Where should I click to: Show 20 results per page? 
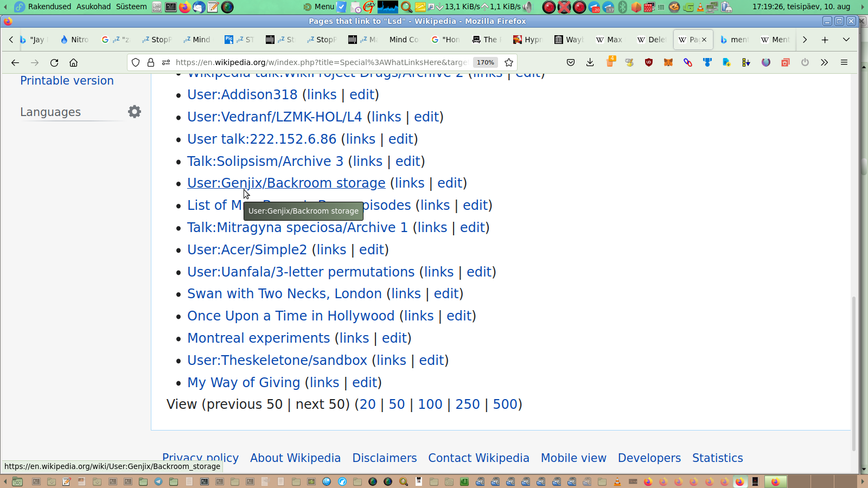coord(368,404)
